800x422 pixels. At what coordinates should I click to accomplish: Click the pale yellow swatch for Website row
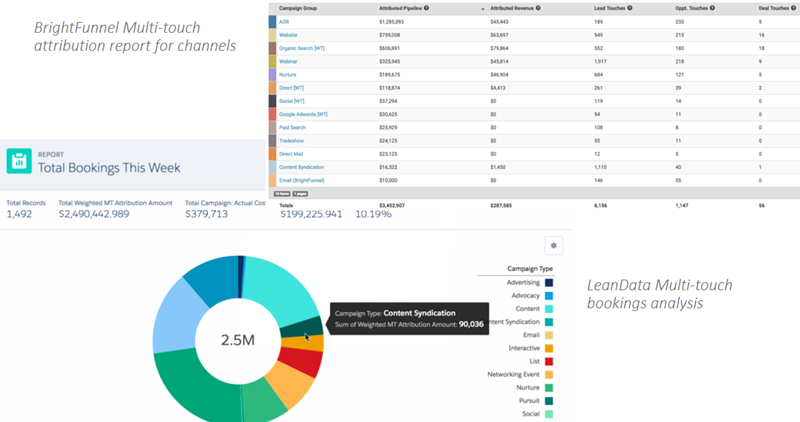(272, 35)
